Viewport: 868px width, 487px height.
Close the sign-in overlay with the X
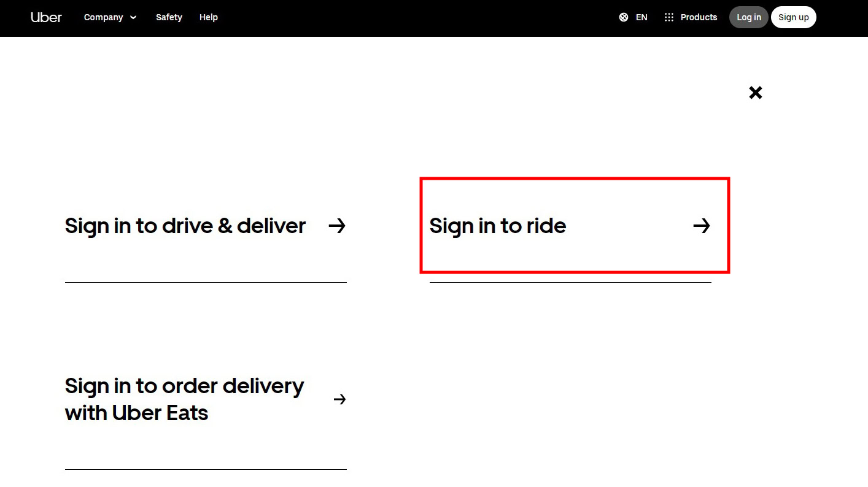click(756, 93)
